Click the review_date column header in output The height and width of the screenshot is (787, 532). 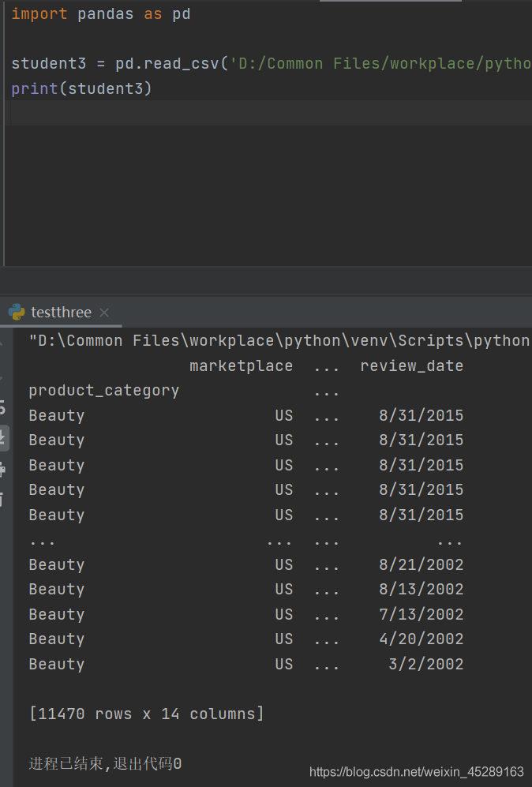[411, 366]
